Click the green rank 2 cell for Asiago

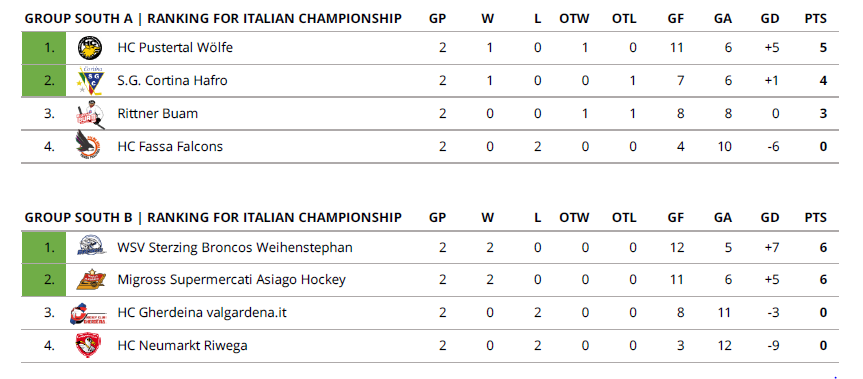coord(43,280)
